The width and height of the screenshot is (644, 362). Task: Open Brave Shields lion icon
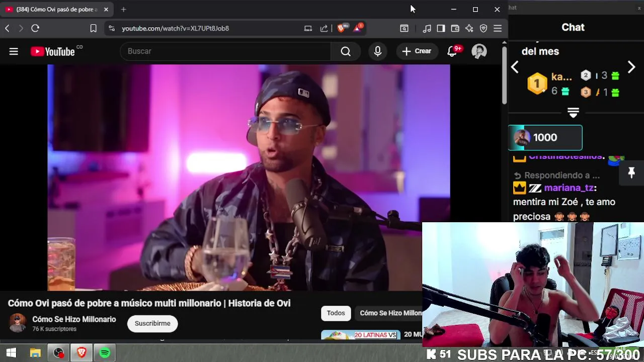click(342, 28)
